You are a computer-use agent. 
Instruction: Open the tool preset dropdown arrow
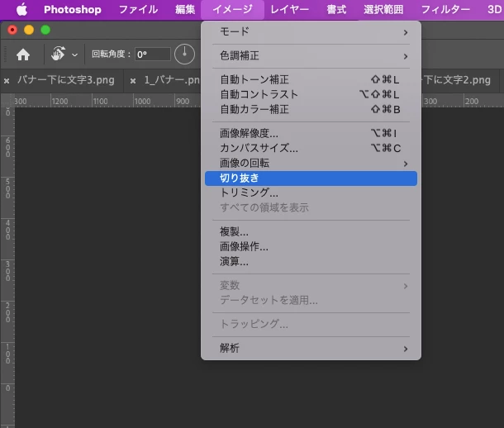[x=74, y=55]
